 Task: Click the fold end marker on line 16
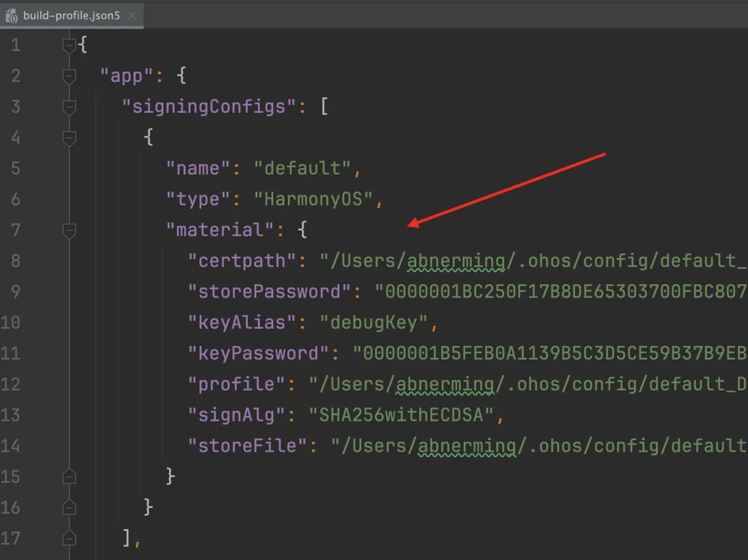coord(69,507)
